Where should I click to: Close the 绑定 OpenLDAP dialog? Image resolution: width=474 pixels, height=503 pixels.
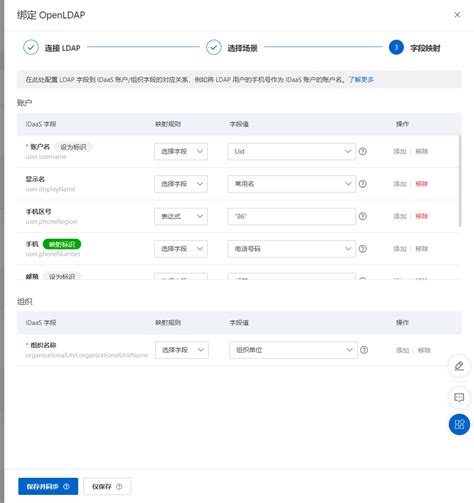(457, 15)
